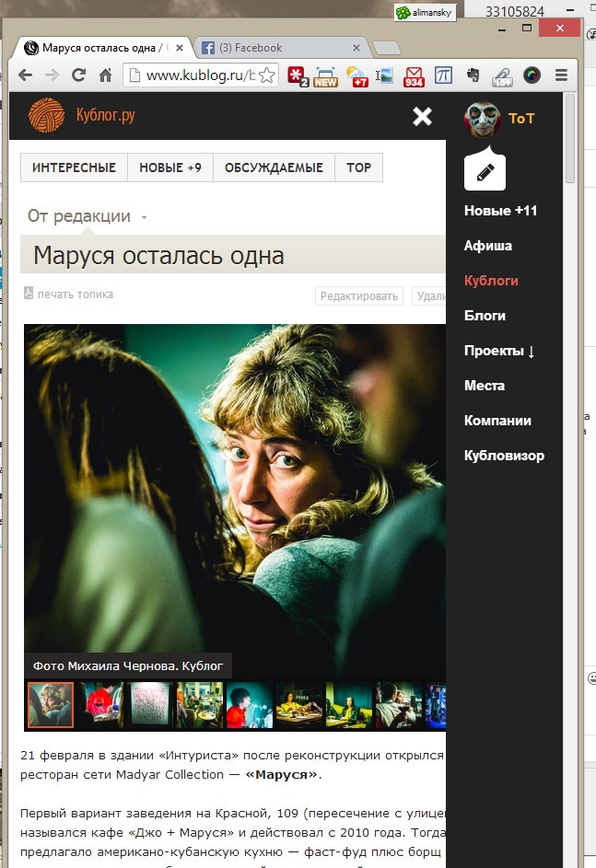The height and width of the screenshot is (868, 596).
Task: Open a new browser tab
Action: (x=387, y=49)
